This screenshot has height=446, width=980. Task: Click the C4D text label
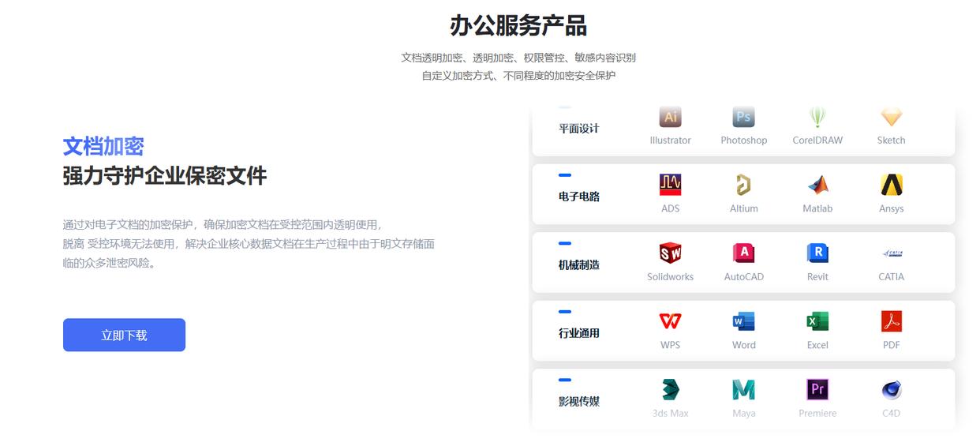point(891,413)
